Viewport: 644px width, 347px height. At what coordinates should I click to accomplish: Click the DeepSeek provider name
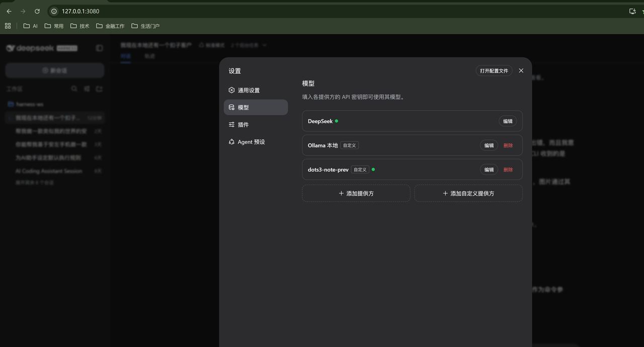click(x=320, y=121)
